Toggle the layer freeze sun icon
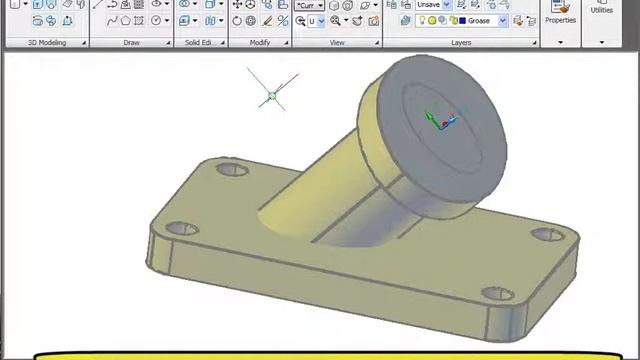 coord(432,21)
